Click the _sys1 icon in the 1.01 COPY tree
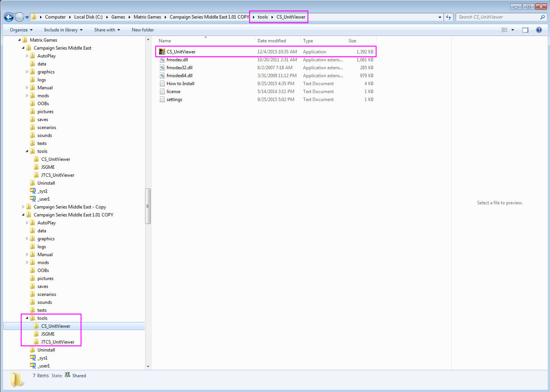Image resolution: width=550 pixels, height=392 pixels. [x=33, y=358]
